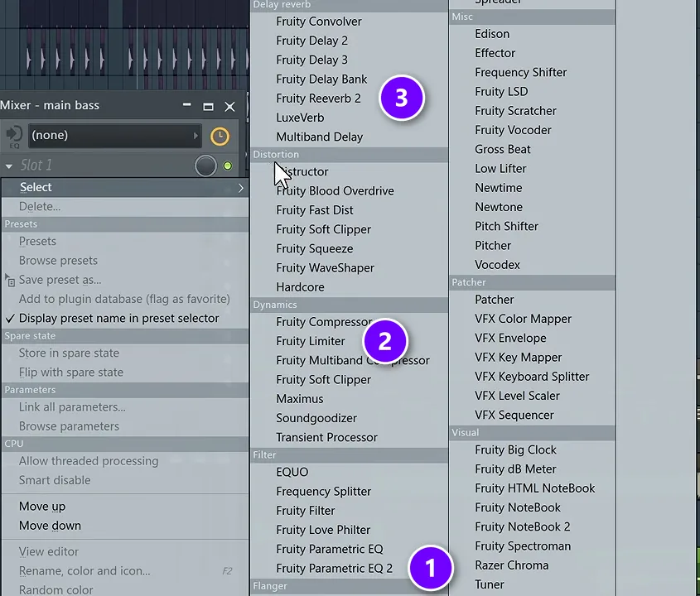Select Fruity Parametric EQ plugin
Image resolution: width=700 pixels, height=596 pixels.
point(330,549)
